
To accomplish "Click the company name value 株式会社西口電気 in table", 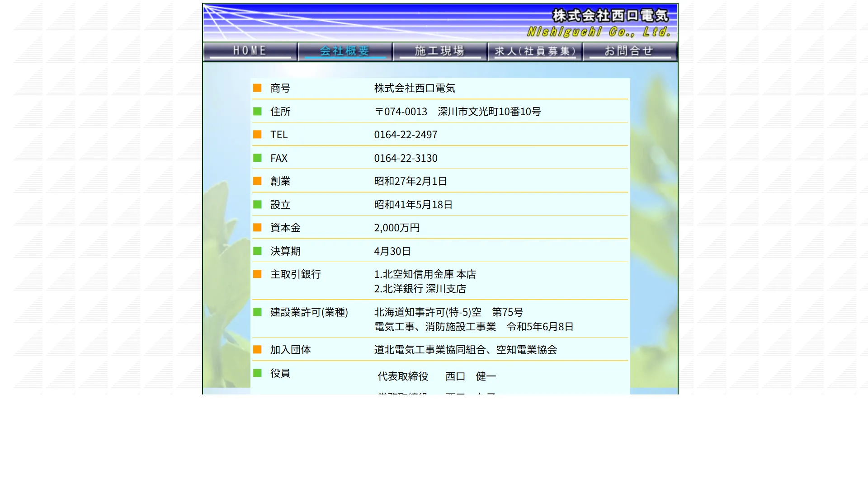I will (x=415, y=88).
